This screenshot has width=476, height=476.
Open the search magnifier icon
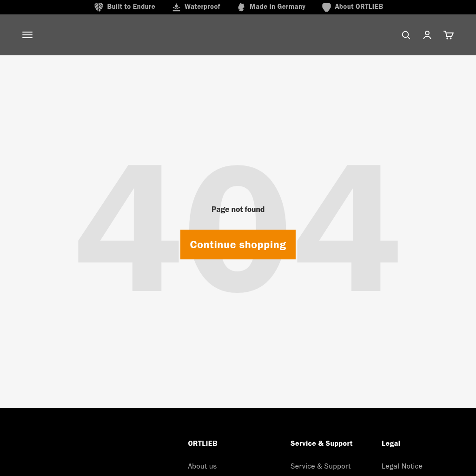click(x=406, y=35)
